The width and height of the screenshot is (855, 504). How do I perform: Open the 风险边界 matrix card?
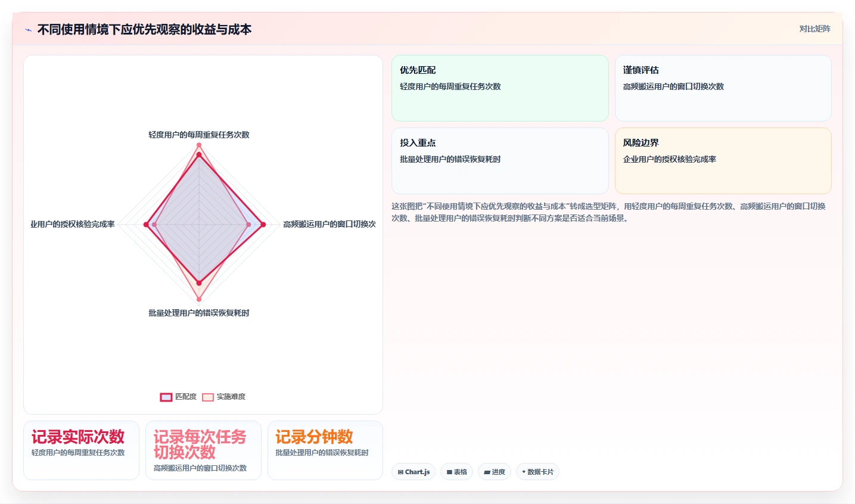coord(723,161)
